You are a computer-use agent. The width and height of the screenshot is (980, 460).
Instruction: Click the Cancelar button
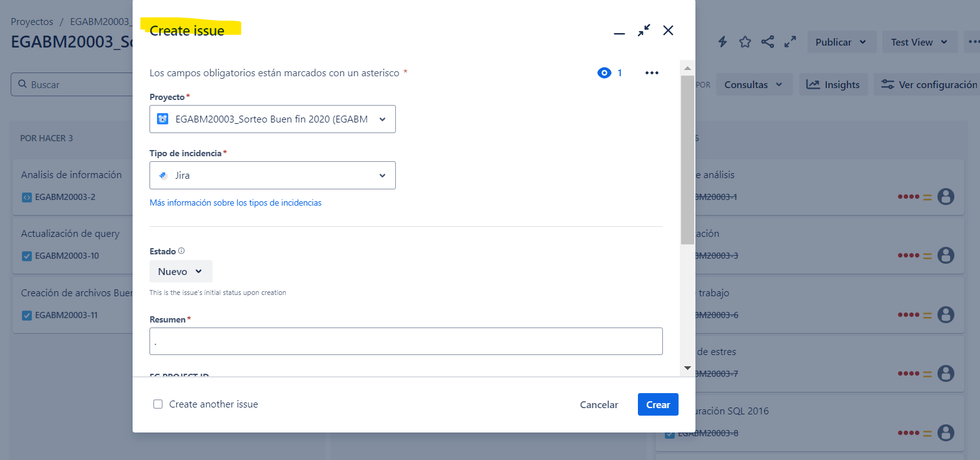tap(599, 404)
